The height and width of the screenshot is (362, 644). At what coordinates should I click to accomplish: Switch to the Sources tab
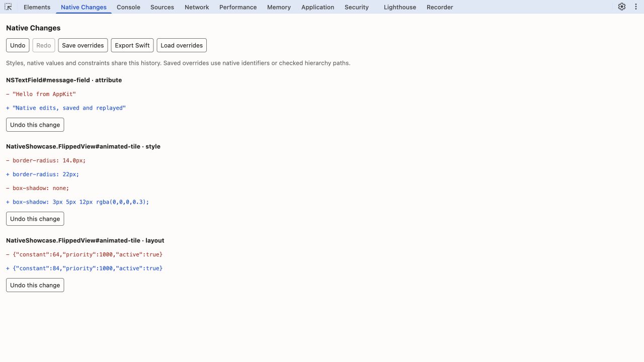pyautogui.click(x=162, y=7)
